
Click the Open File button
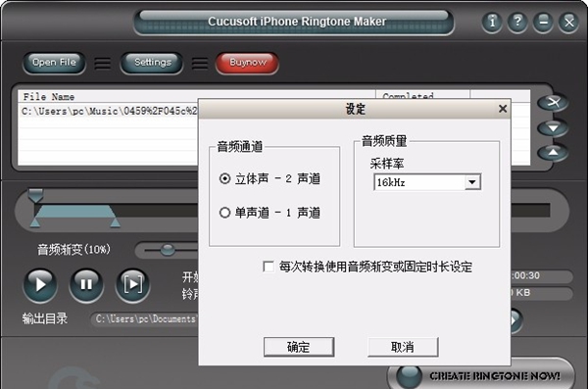pyautogui.click(x=54, y=63)
